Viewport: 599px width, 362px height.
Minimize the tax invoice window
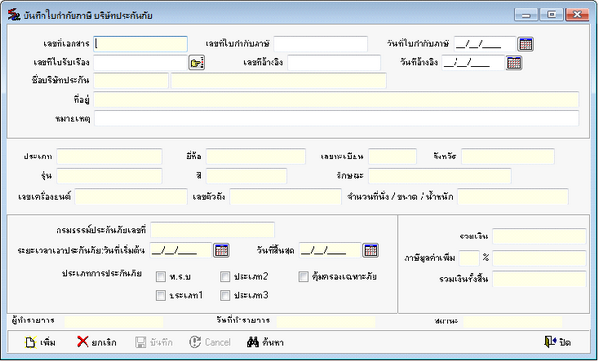coord(526,15)
